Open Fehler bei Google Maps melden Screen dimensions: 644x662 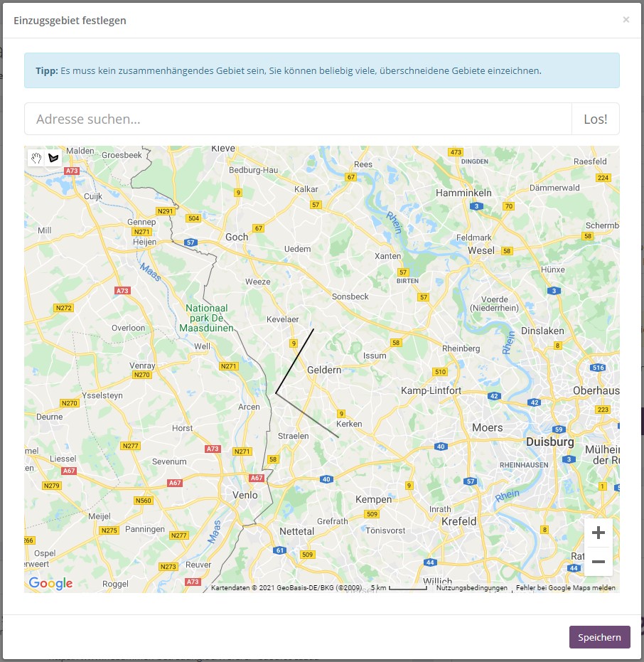click(x=565, y=588)
